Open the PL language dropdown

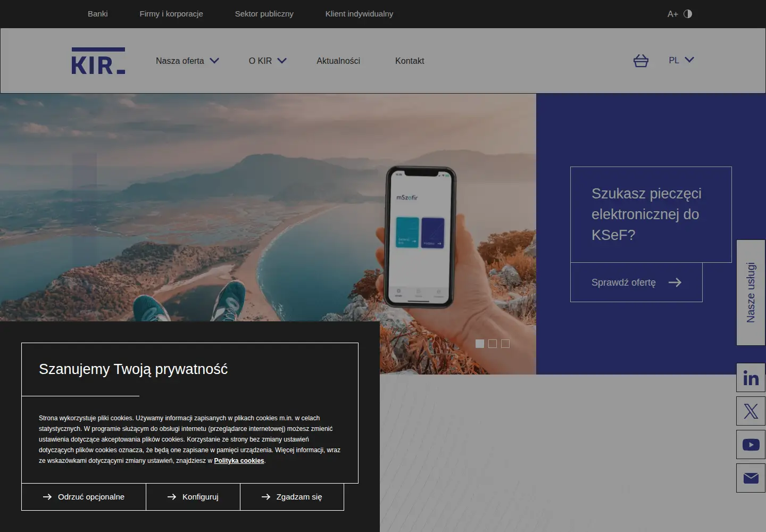tap(681, 60)
